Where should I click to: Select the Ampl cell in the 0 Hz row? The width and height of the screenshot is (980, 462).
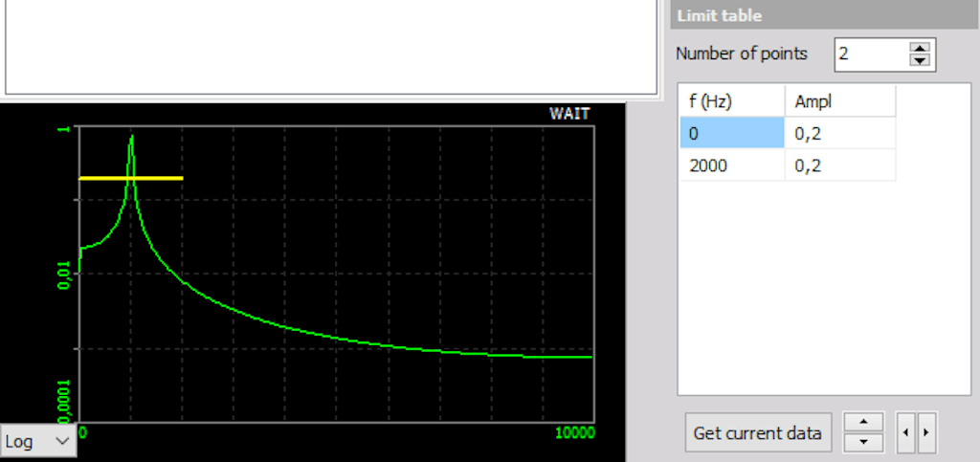840,132
